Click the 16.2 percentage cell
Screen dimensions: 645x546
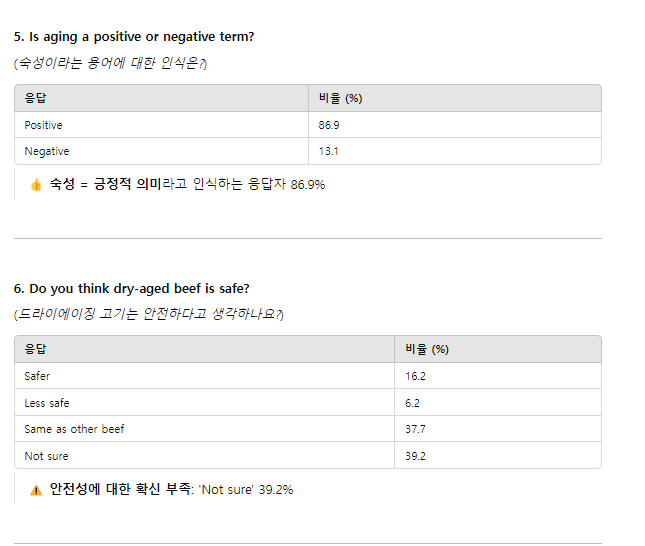coord(415,376)
